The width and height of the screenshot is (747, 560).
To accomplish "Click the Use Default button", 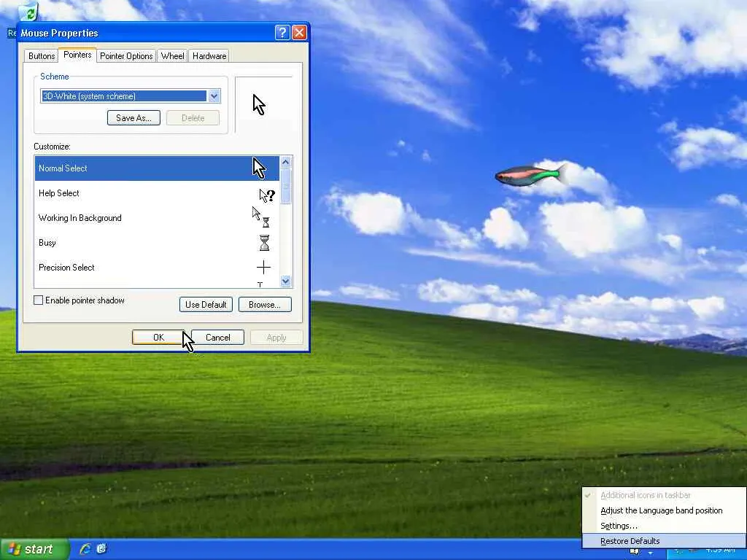I will (x=206, y=304).
